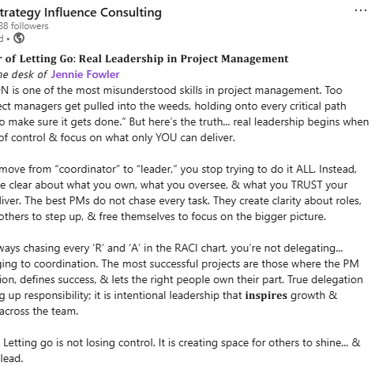Screen dimensions: 375x366
Task: Click the capitalized 'YOU' in first paragraph
Action: pos(166,137)
